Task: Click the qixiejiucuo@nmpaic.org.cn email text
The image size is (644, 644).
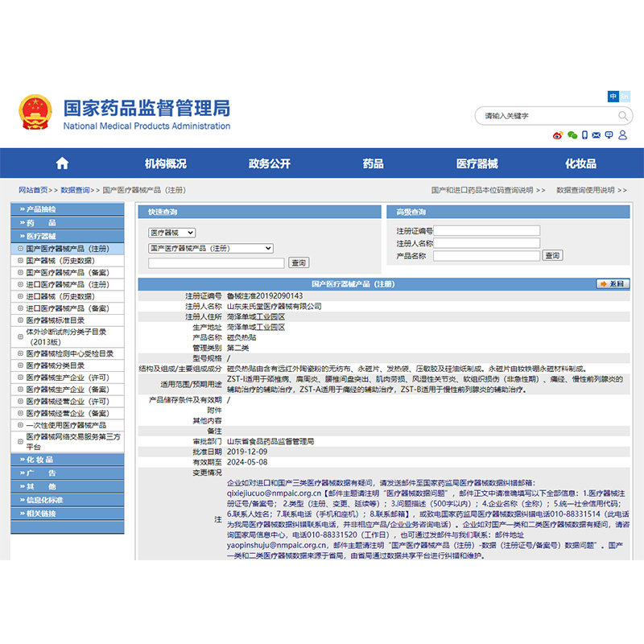Action: [x=274, y=493]
